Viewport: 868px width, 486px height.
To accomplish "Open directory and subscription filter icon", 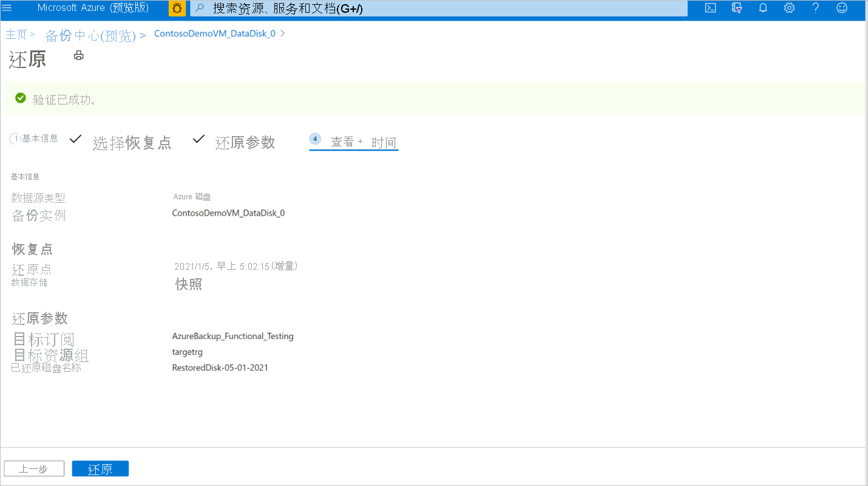I will tap(737, 8).
